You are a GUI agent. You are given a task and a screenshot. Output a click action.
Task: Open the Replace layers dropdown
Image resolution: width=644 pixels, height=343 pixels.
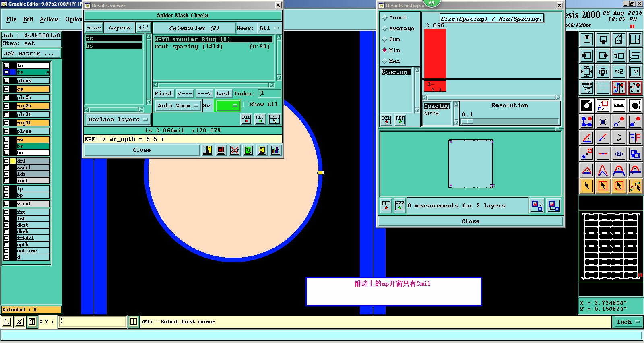118,120
